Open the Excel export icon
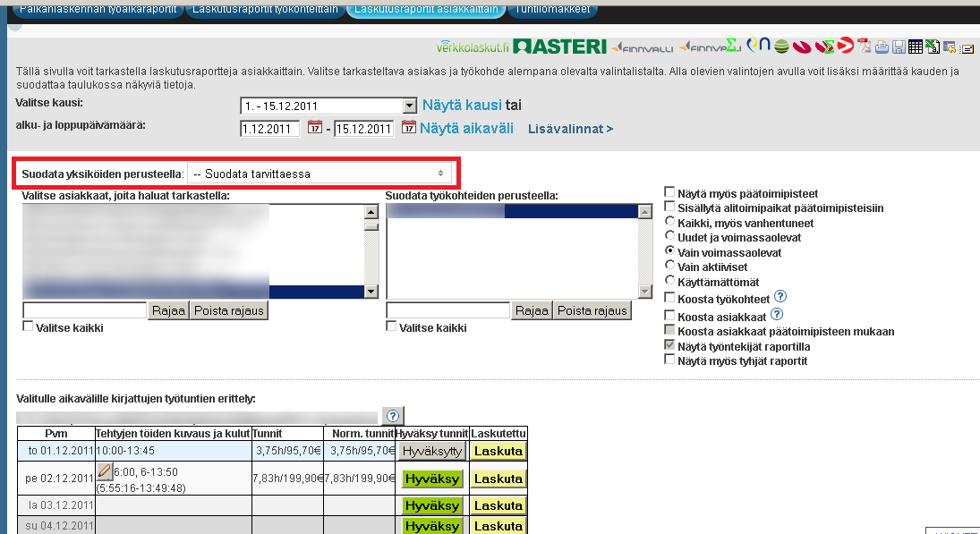The image size is (980, 534). coord(932,47)
